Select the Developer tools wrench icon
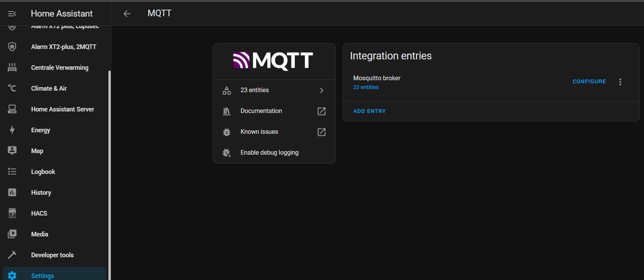This screenshot has height=280, width=644. pos(12,255)
